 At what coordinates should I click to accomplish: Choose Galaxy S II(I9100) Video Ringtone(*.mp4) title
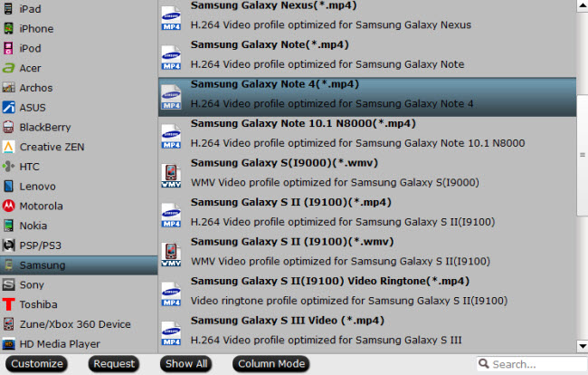330,281
